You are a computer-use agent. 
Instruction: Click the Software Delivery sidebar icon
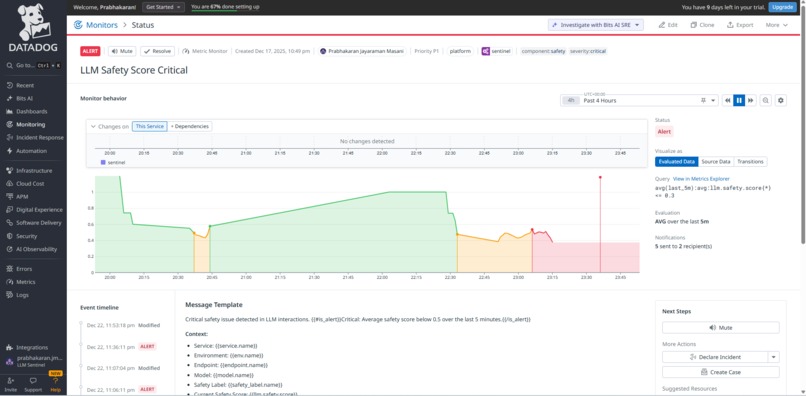[10, 223]
